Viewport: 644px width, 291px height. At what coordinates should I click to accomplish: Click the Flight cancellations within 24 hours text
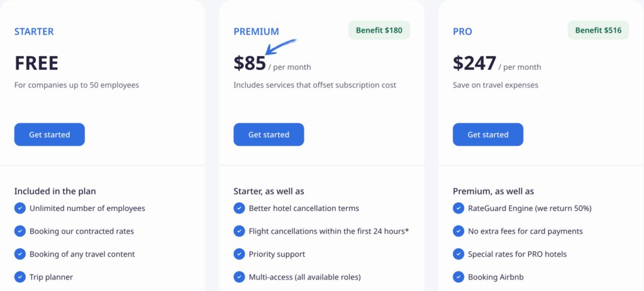pos(328,231)
